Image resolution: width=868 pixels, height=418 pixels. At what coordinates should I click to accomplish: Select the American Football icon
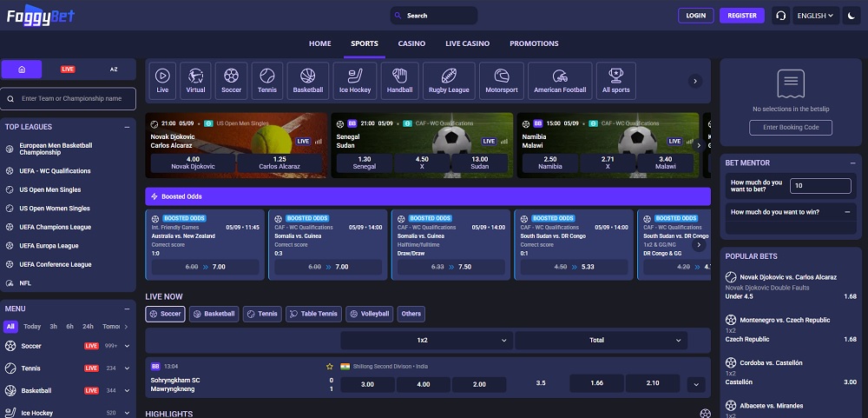tap(560, 79)
